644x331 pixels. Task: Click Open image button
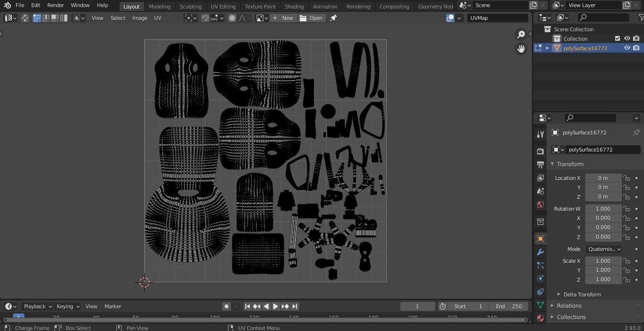coord(312,18)
